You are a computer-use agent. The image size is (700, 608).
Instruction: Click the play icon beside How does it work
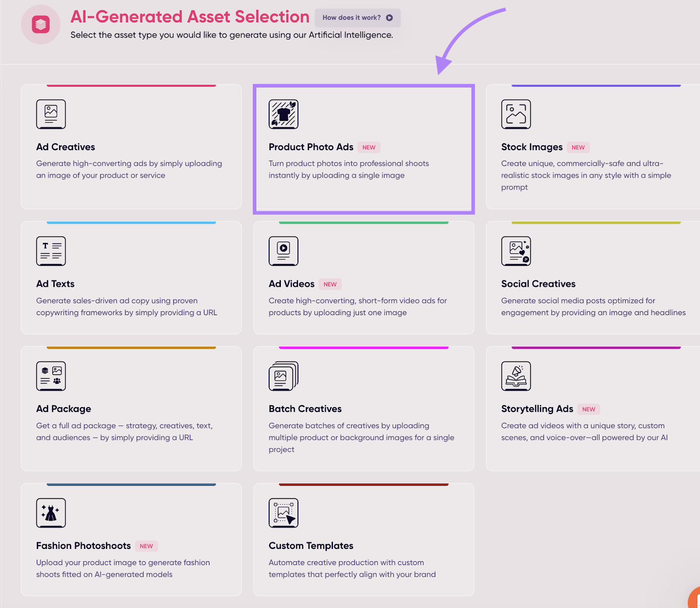[x=389, y=18]
